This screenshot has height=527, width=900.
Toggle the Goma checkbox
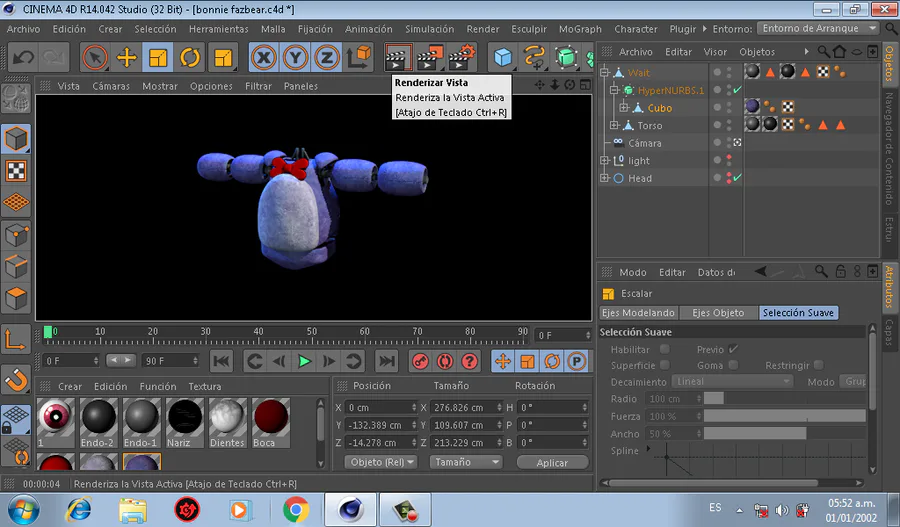tap(732, 365)
